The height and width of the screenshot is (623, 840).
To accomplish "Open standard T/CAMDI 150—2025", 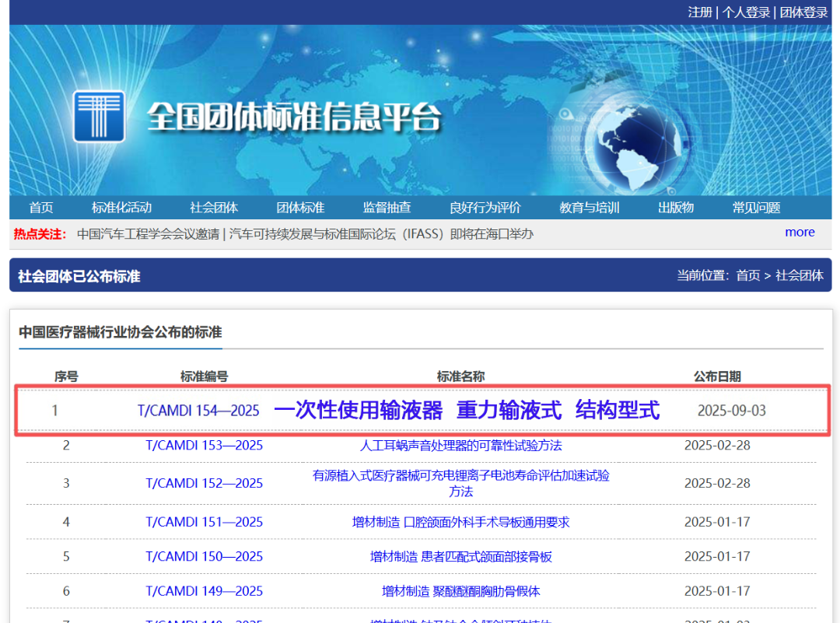I will pos(204,557).
